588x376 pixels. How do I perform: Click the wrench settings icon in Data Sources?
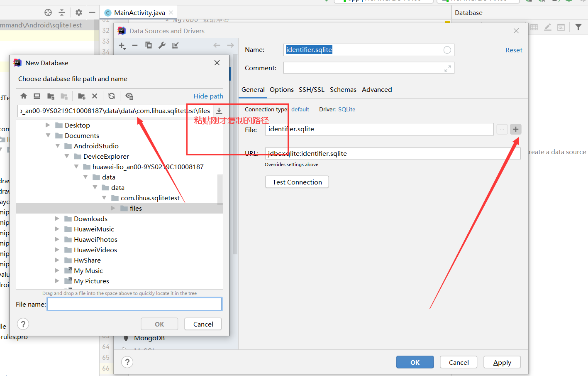pos(162,45)
